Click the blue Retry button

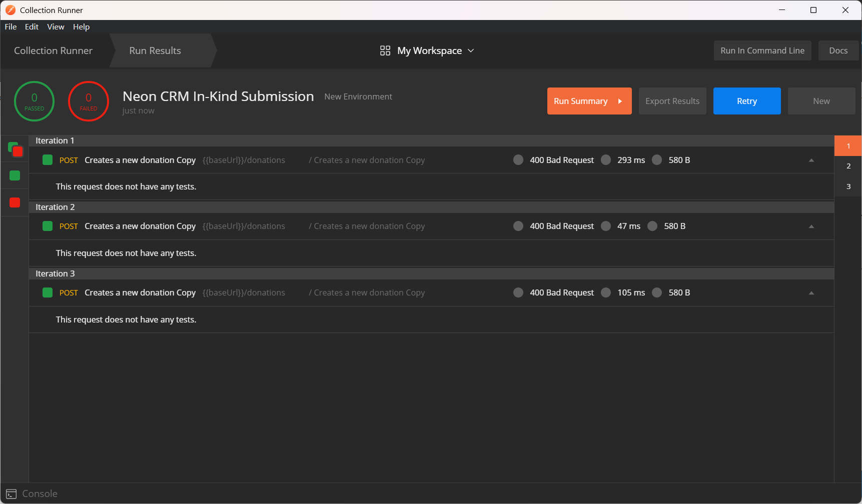747,101
